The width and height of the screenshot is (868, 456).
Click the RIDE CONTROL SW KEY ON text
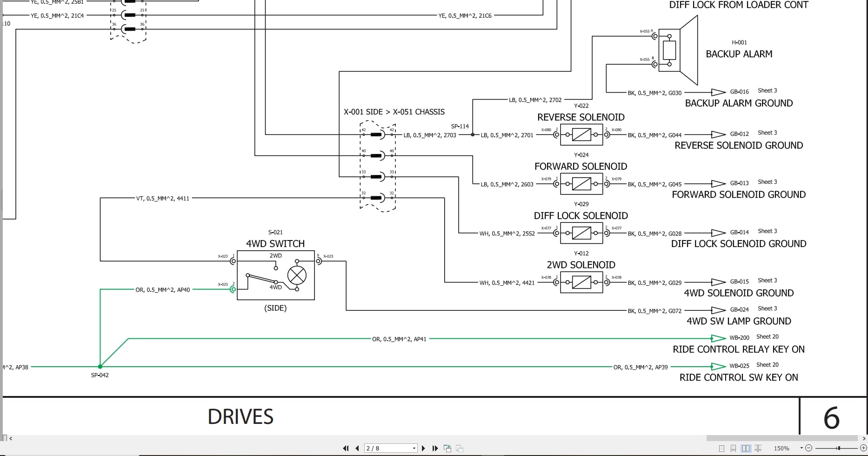(739, 378)
